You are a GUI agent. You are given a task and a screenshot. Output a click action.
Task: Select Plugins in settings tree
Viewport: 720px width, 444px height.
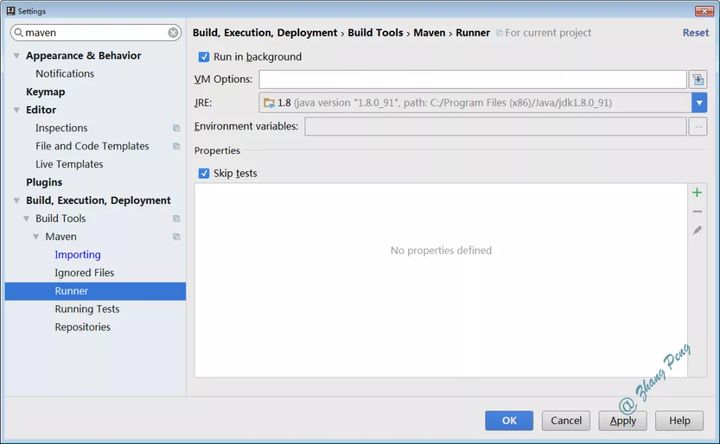coord(44,182)
